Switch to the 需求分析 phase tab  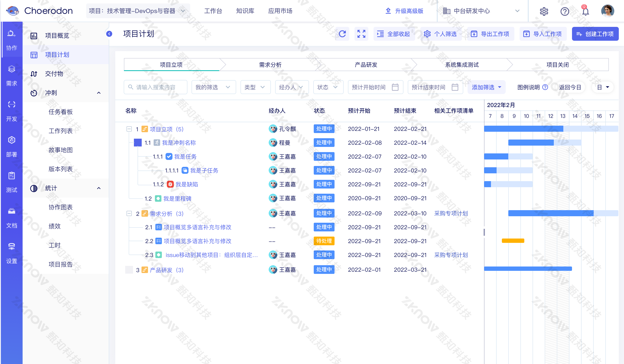coord(270,65)
